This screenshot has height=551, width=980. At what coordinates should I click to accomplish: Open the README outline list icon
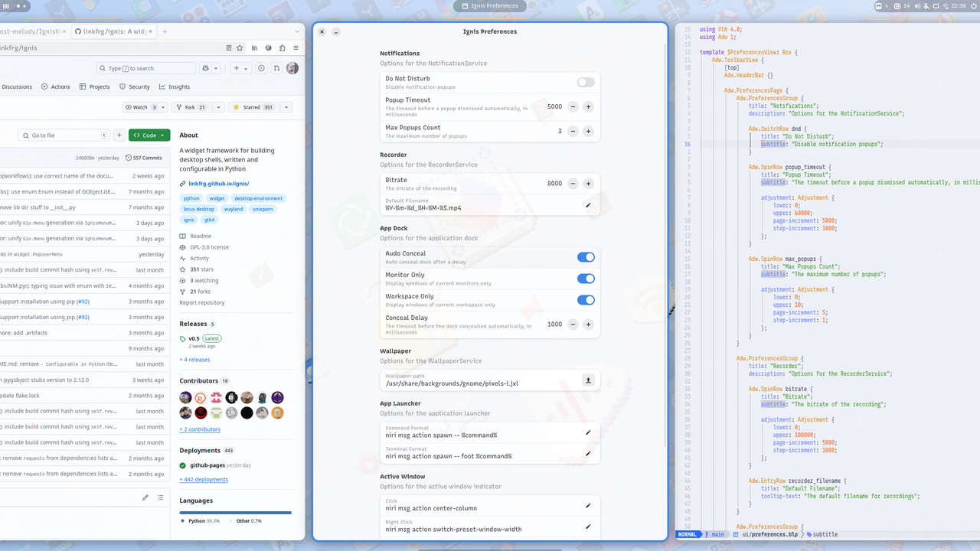160,497
